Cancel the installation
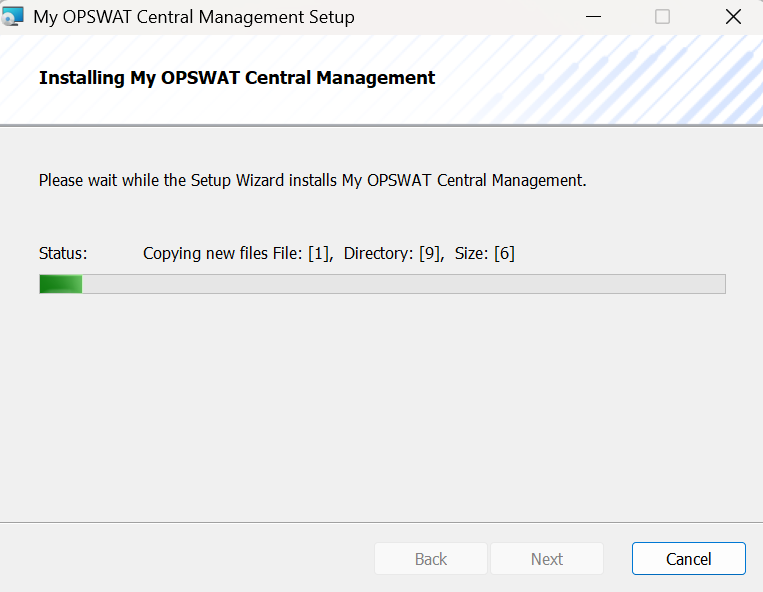Screen dimensions: 763x592 coord(689,558)
